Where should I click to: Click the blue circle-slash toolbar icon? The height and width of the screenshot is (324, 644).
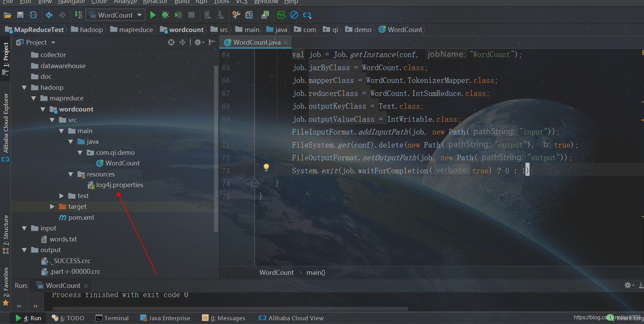click(x=294, y=15)
